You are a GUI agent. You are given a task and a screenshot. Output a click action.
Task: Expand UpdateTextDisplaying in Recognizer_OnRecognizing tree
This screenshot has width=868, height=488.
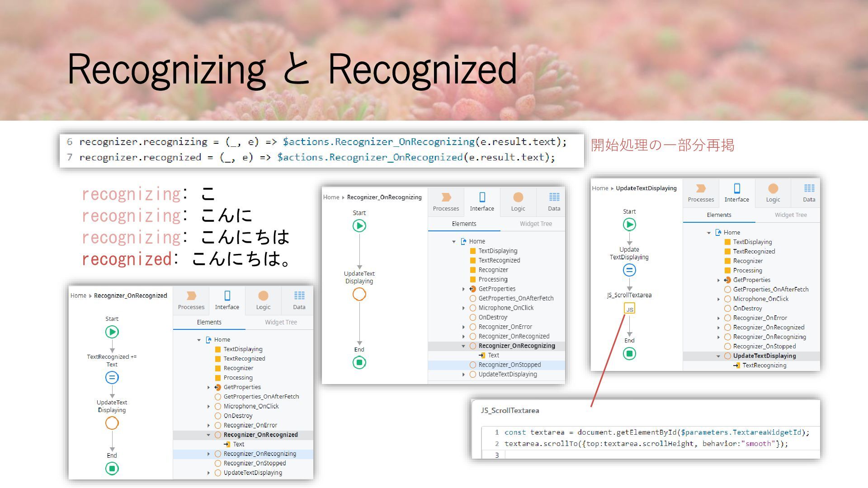click(463, 375)
